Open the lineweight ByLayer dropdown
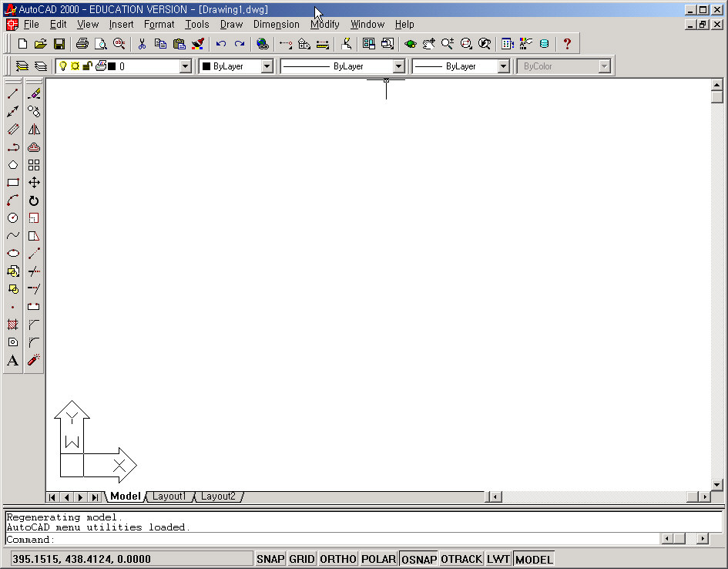This screenshot has width=728, height=569. 504,66
